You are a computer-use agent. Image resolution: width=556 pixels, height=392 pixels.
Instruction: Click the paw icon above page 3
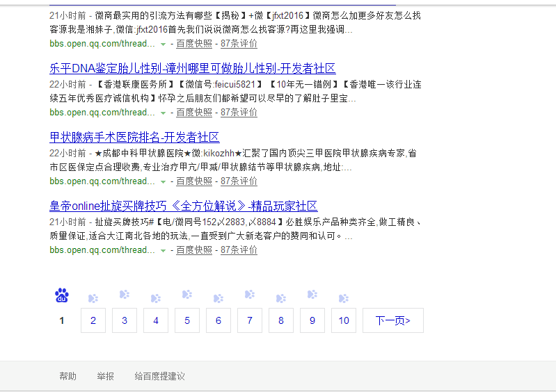[125, 294]
